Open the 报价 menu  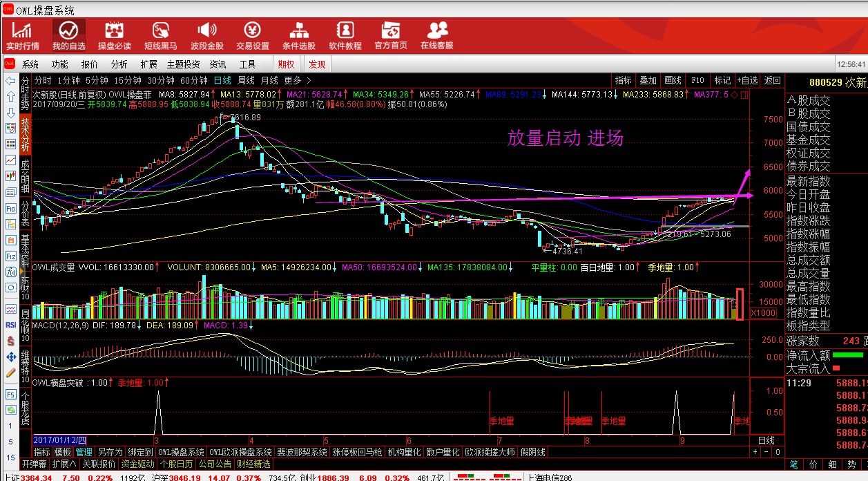90,64
